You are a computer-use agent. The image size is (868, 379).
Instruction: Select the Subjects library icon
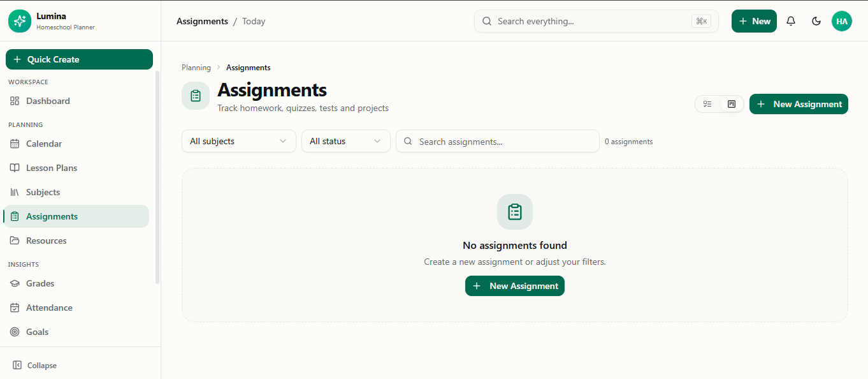pyautogui.click(x=15, y=192)
